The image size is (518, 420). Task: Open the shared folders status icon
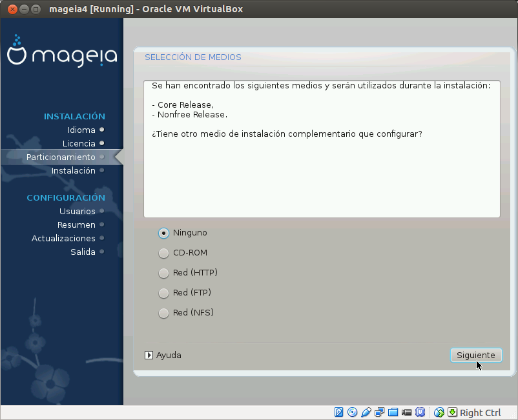(395, 412)
